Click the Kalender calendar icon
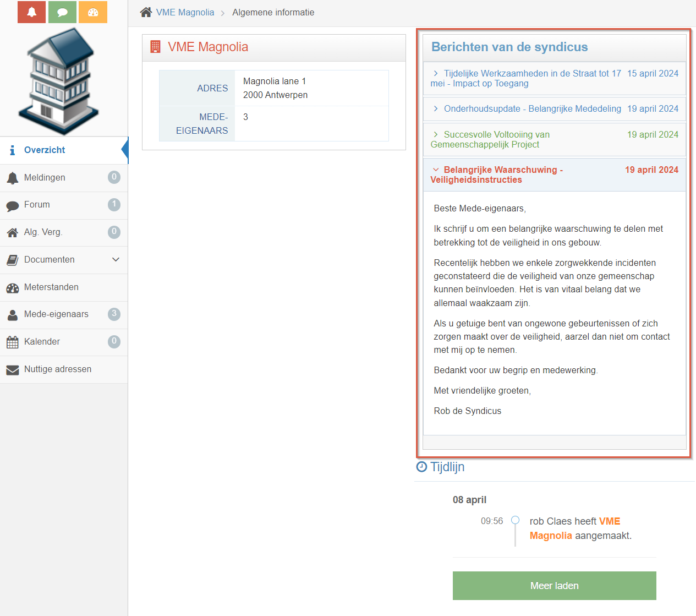The width and height of the screenshot is (696, 616). click(x=13, y=342)
